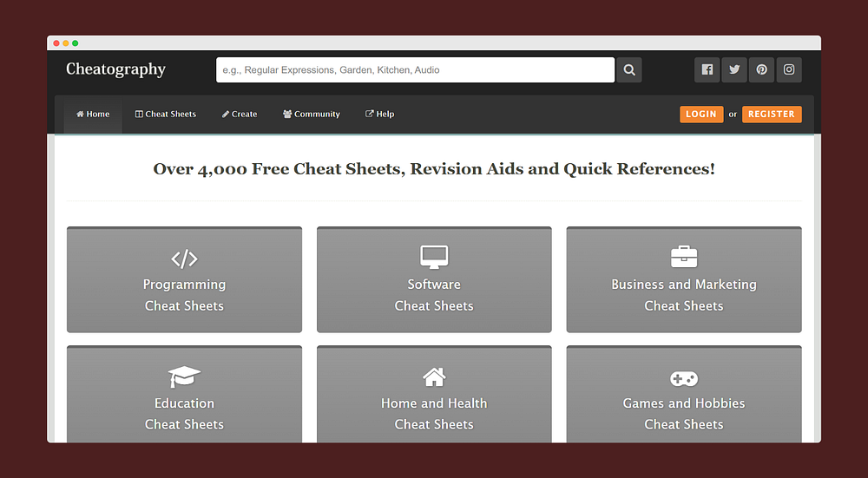The width and height of the screenshot is (868, 478).
Task: Open the Twitter social link icon
Action: [x=734, y=70]
